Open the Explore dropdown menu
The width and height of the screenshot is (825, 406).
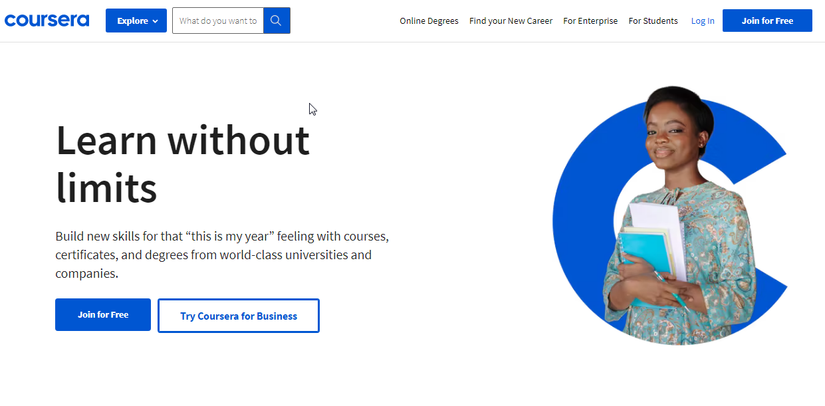(x=136, y=20)
